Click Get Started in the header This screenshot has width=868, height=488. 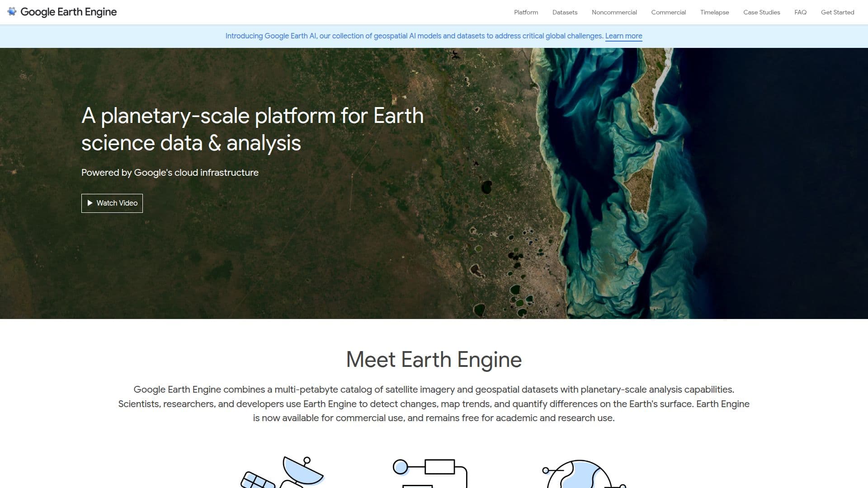click(x=837, y=12)
